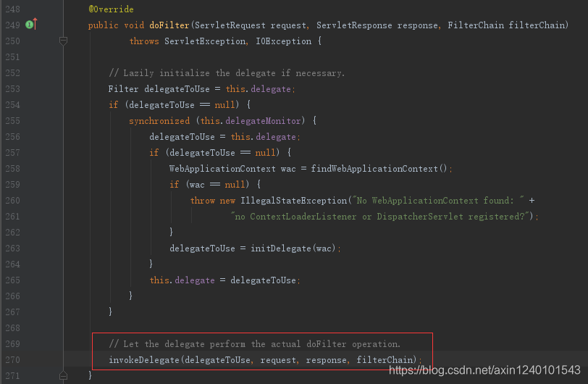Viewport: 588px width, 384px height.
Task: Collapse the doFilter method fold marker at line 250
Action: [64, 41]
